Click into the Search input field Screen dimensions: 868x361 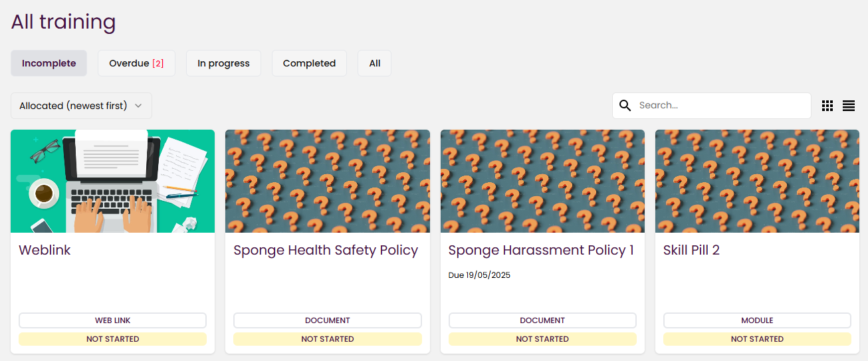(721, 106)
